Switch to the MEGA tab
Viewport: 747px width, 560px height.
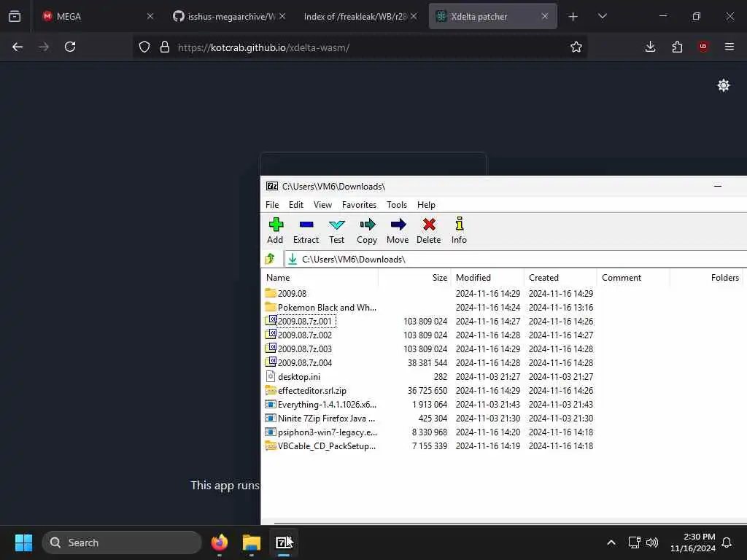(x=98, y=17)
